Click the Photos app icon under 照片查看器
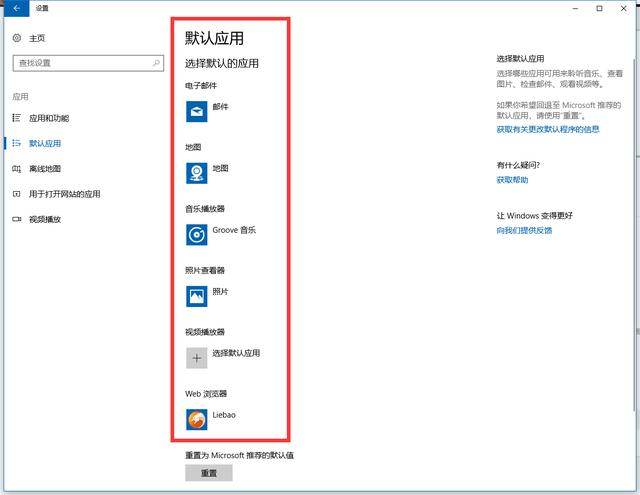 click(196, 296)
